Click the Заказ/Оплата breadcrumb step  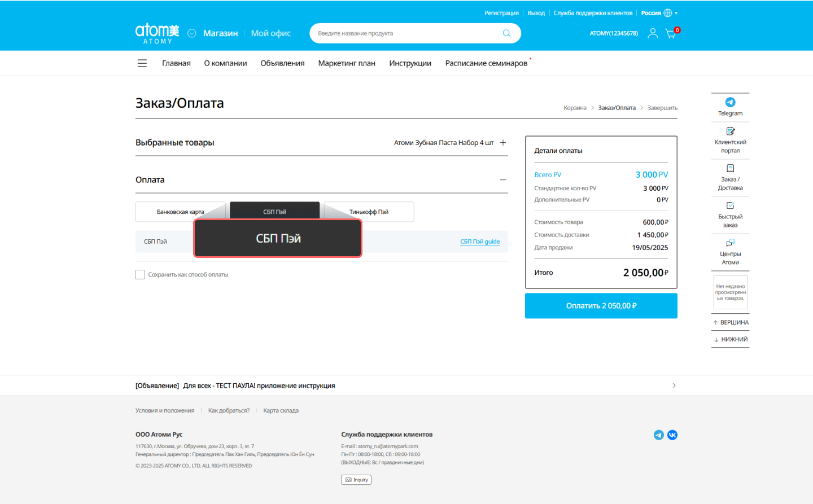click(x=617, y=108)
